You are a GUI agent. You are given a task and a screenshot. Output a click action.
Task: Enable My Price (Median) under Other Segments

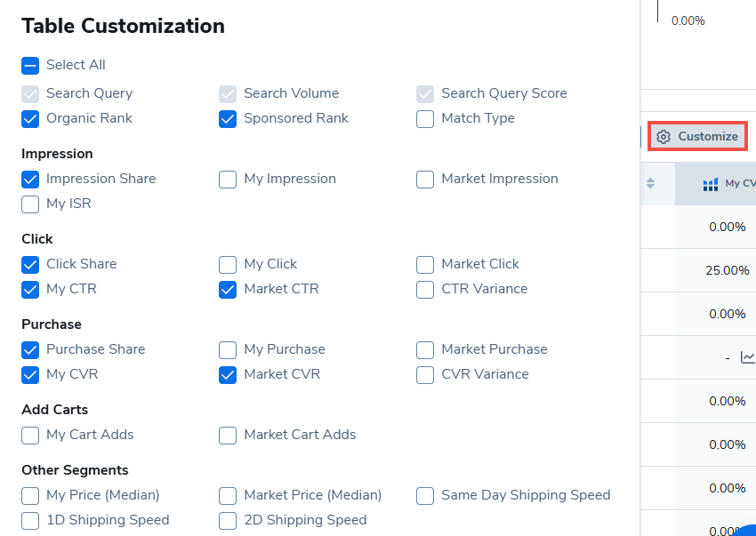click(28, 495)
